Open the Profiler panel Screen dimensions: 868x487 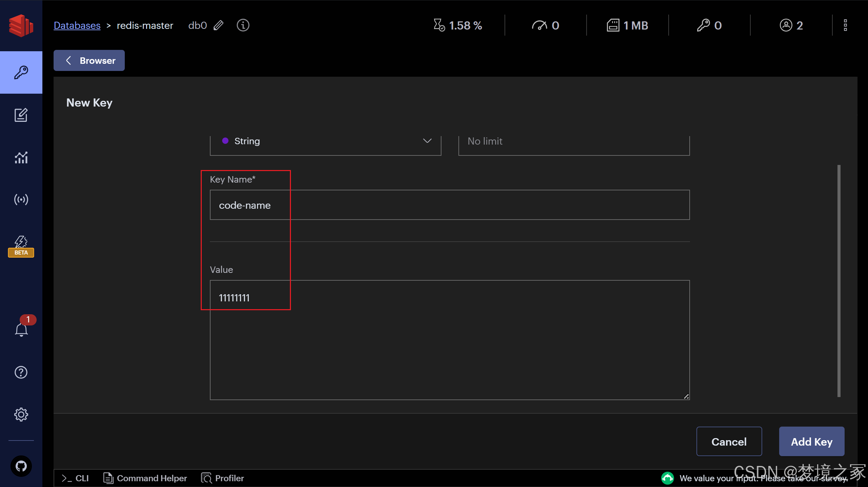[x=223, y=478]
